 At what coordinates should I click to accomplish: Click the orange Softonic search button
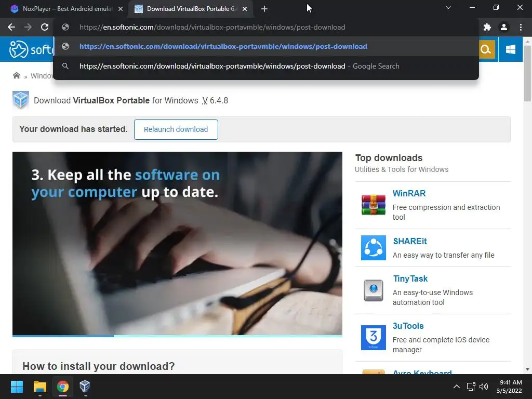pos(486,49)
